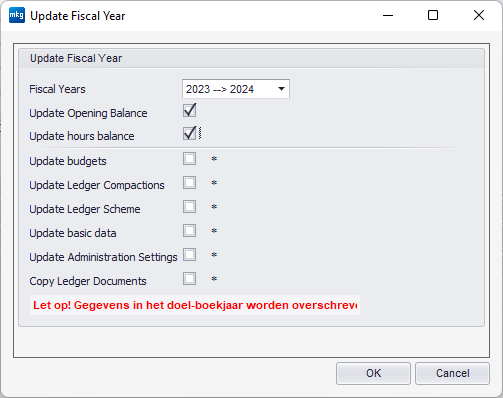Click the Cancel button
Image resolution: width=503 pixels, height=398 pixels.
(452, 373)
